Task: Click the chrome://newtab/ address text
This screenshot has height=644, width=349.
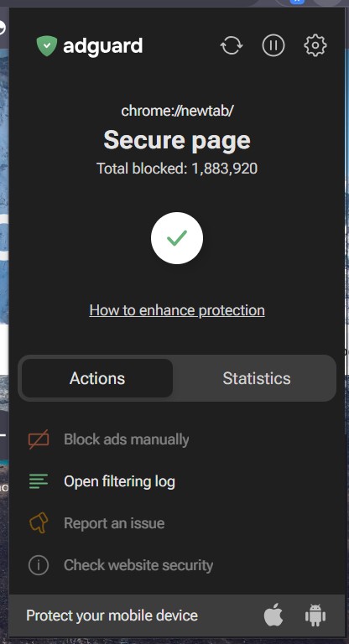Action: click(177, 111)
